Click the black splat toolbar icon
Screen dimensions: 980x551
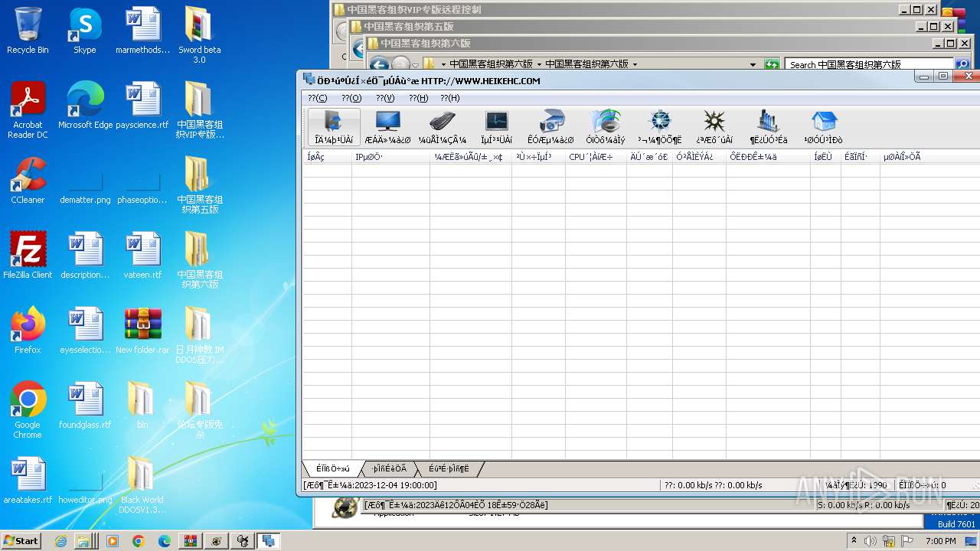(x=714, y=127)
